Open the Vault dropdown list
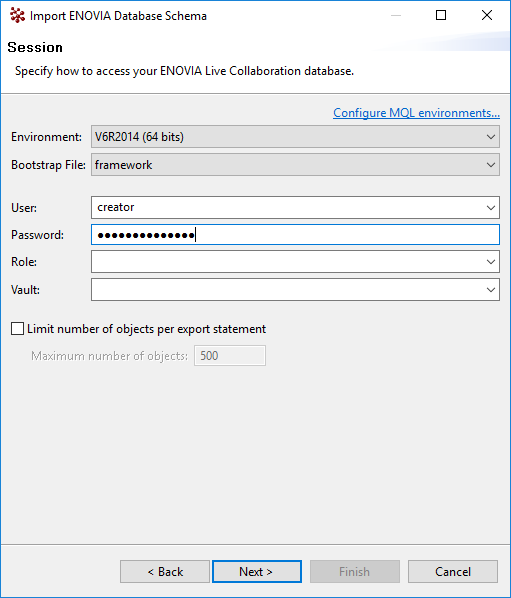 click(491, 289)
